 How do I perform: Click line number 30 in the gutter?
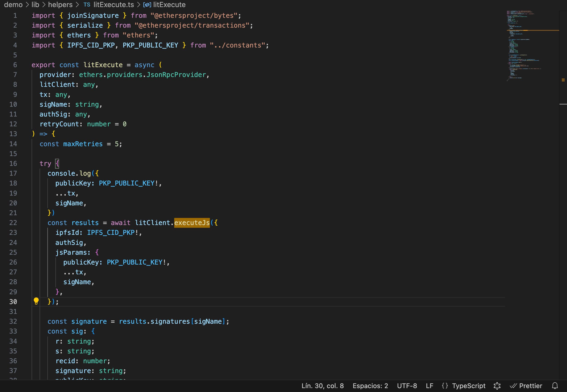(x=13, y=302)
